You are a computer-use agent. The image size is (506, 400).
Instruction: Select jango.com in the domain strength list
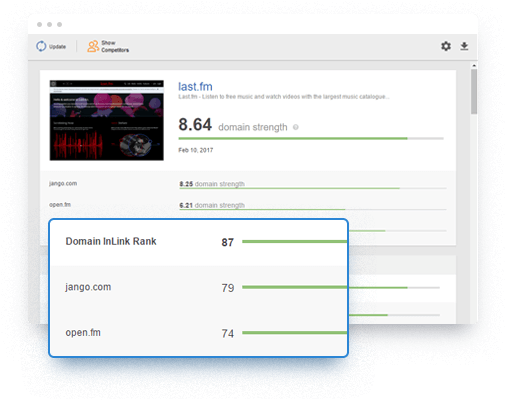[63, 183]
